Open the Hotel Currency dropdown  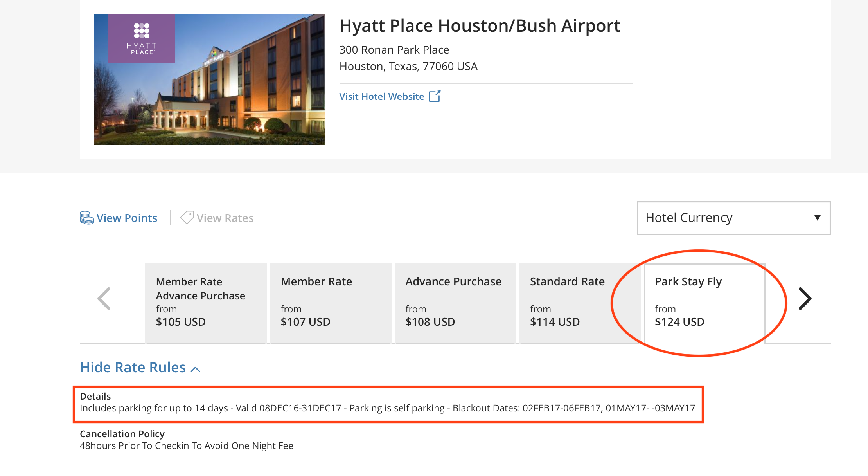(x=733, y=218)
